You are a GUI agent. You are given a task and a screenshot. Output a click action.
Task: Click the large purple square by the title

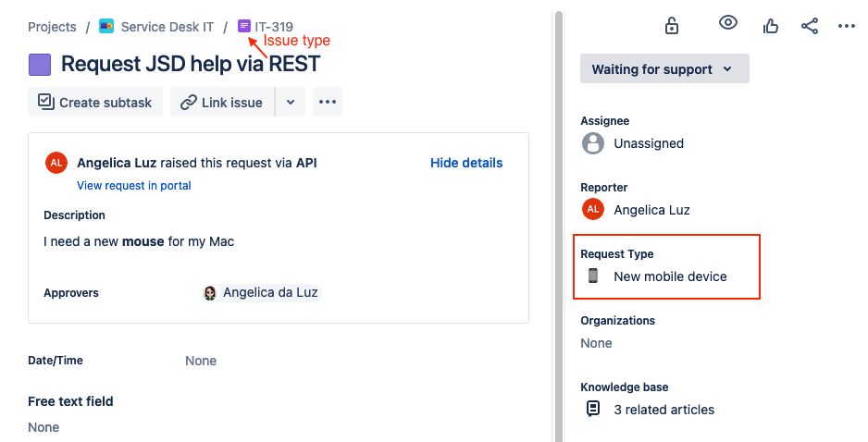pyautogui.click(x=39, y=65)
